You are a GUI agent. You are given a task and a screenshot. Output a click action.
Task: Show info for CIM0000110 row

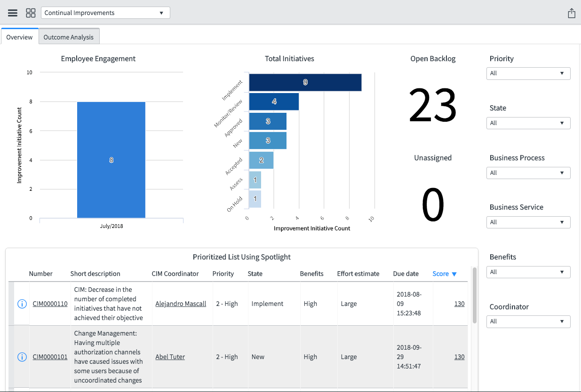click(22, 304)
